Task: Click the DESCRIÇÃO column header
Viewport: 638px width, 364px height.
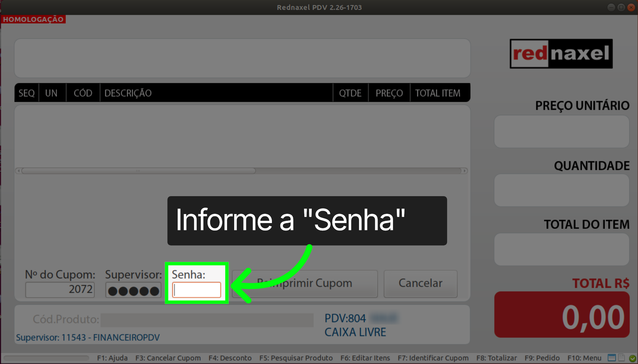Action: click(128, 93)
